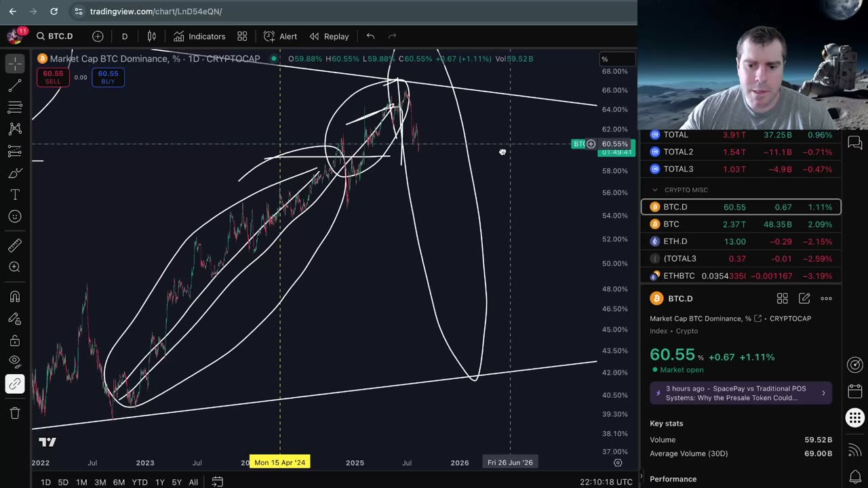This screenshot has width=868, height=488.
Task: Select the brush drawing tool
Action: coord(15,173)
